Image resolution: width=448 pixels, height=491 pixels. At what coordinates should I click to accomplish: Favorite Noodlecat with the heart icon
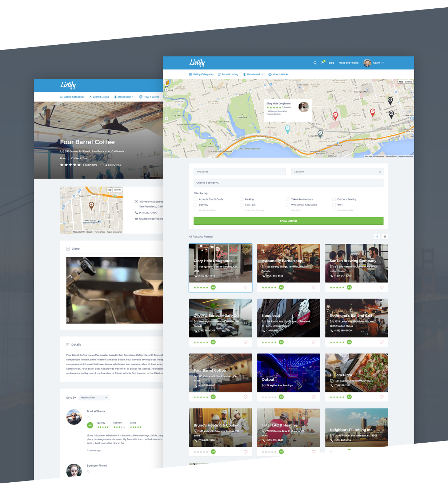pyautogui.click(x=313, y=342)
